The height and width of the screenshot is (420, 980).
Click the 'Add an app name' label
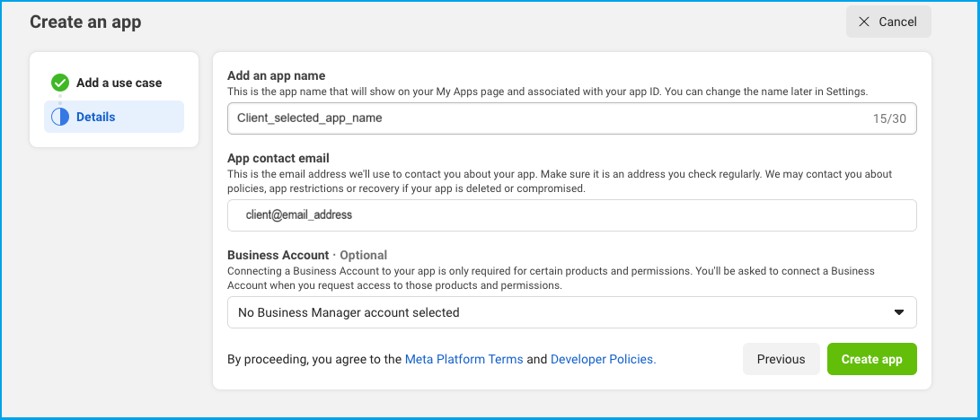(x=277, y=75)
